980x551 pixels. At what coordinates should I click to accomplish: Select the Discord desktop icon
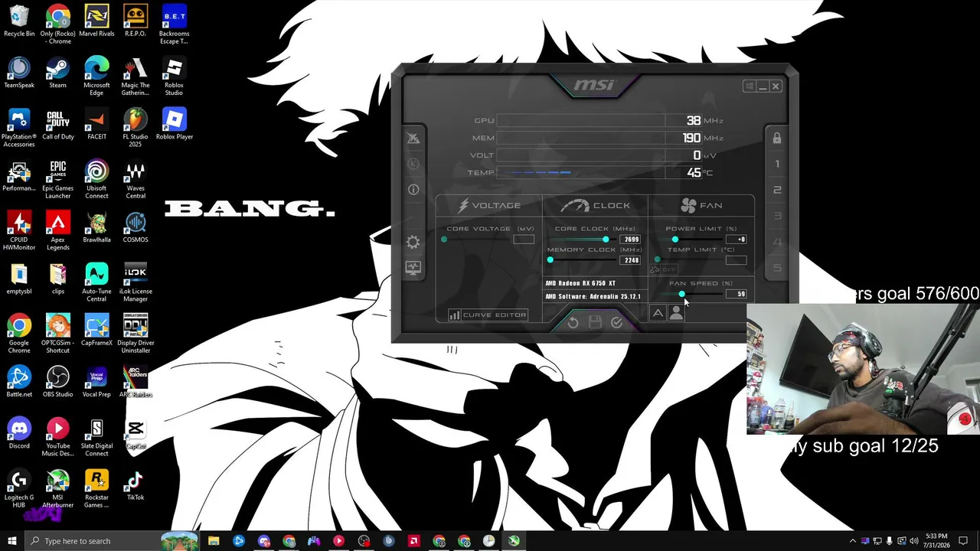pos(19,433)
